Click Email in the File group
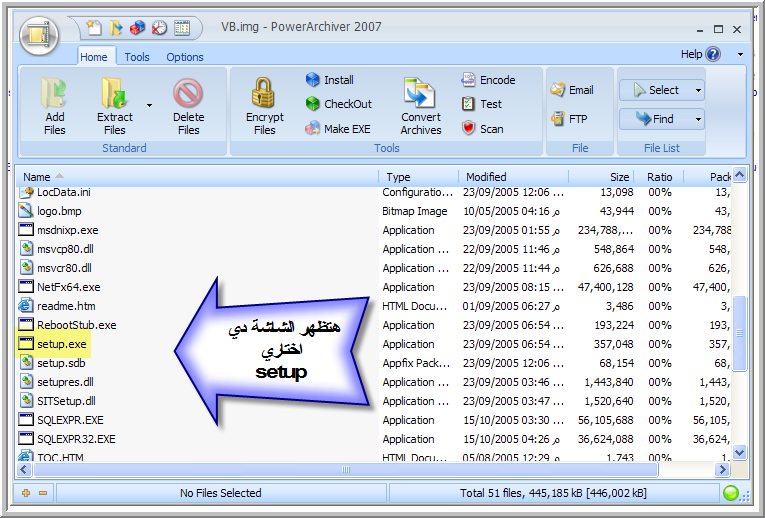 click(572, 90)
